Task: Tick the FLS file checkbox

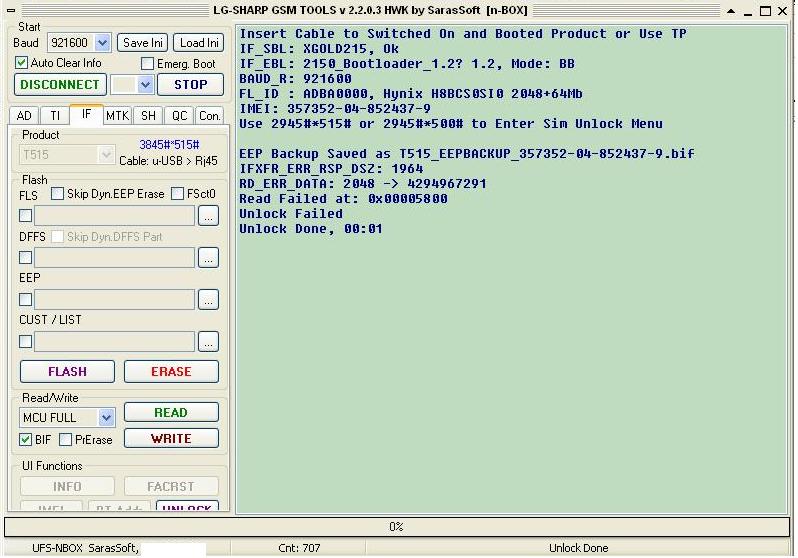Action: [25, 215]
